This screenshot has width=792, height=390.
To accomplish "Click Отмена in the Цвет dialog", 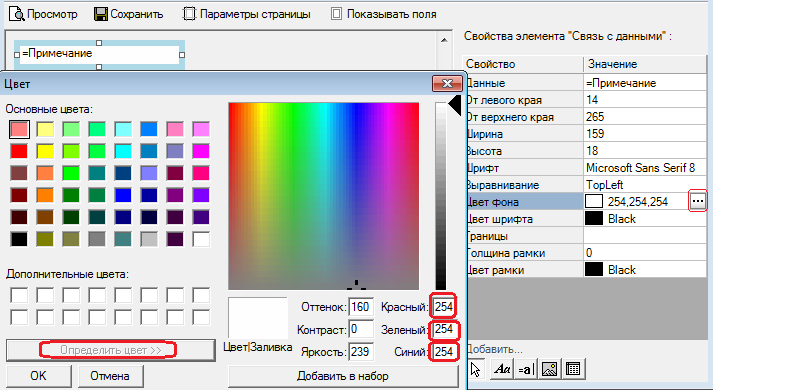I will [110, 376].
